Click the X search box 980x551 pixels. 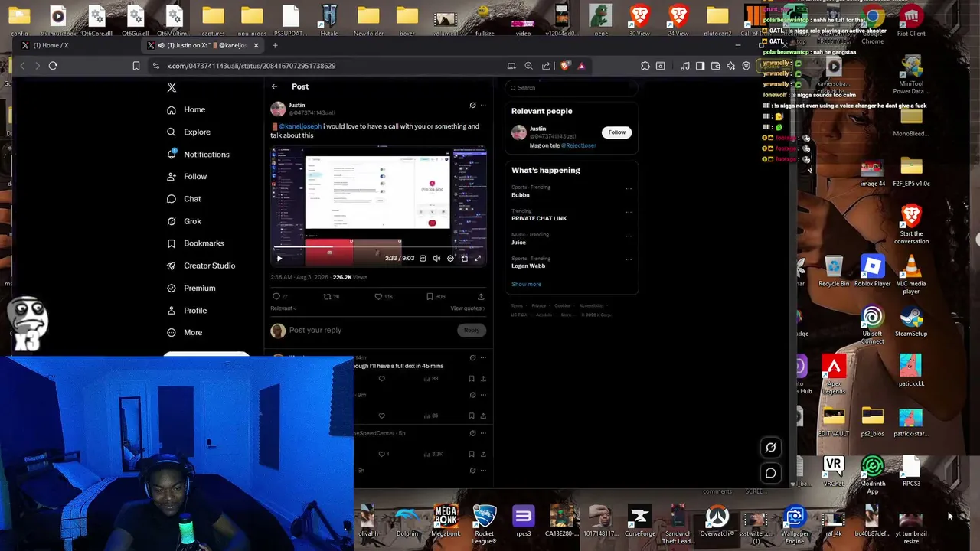coord(571,88)
